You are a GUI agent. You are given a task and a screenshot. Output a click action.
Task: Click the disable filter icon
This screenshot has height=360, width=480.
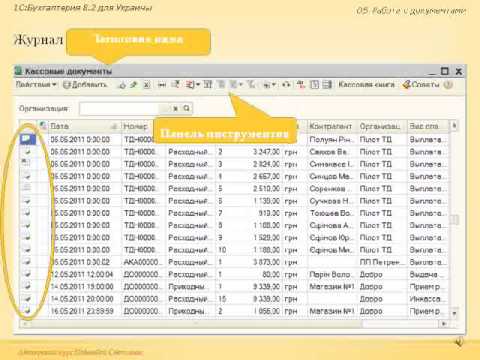[x=251, y=85]
